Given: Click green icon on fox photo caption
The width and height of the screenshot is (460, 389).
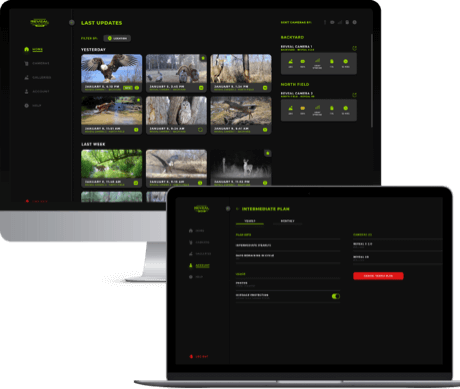Looking at the screenshot, I should tap(136, 130).
